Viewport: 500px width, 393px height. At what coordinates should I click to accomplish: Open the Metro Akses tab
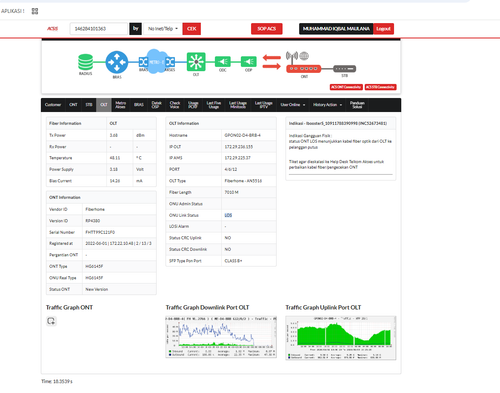(121, 105)
